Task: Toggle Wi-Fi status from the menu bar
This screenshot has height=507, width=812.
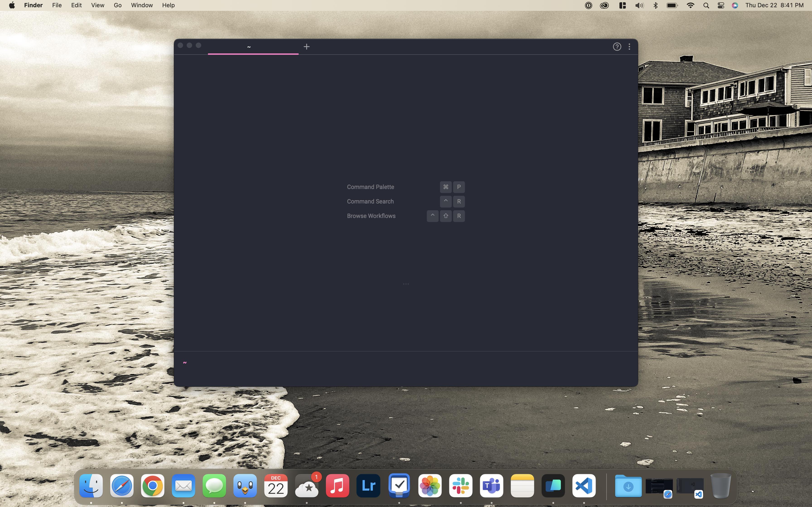Action: 690,5
